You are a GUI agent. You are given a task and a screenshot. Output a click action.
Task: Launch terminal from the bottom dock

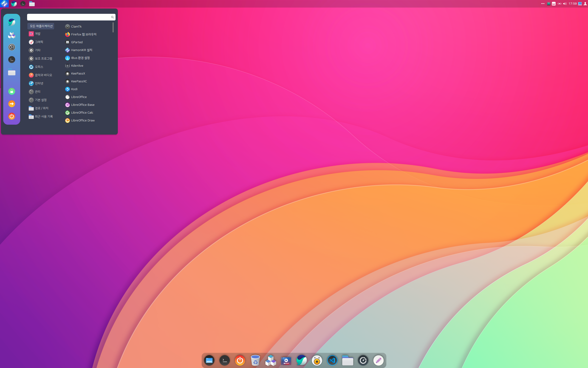224,360
